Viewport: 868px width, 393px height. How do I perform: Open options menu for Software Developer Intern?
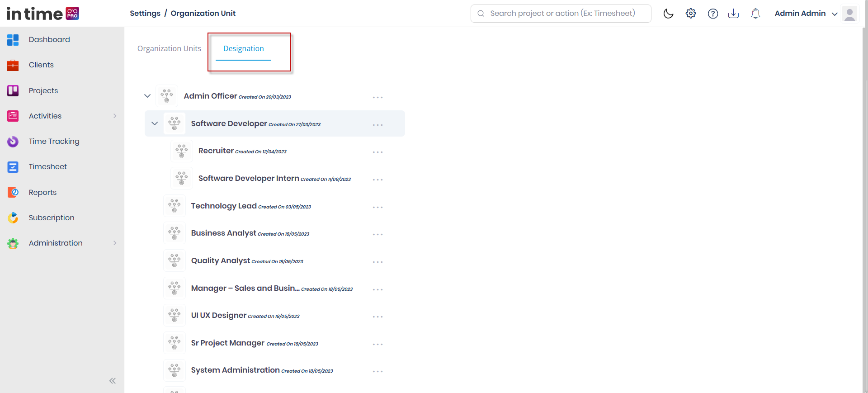(378, 180)
